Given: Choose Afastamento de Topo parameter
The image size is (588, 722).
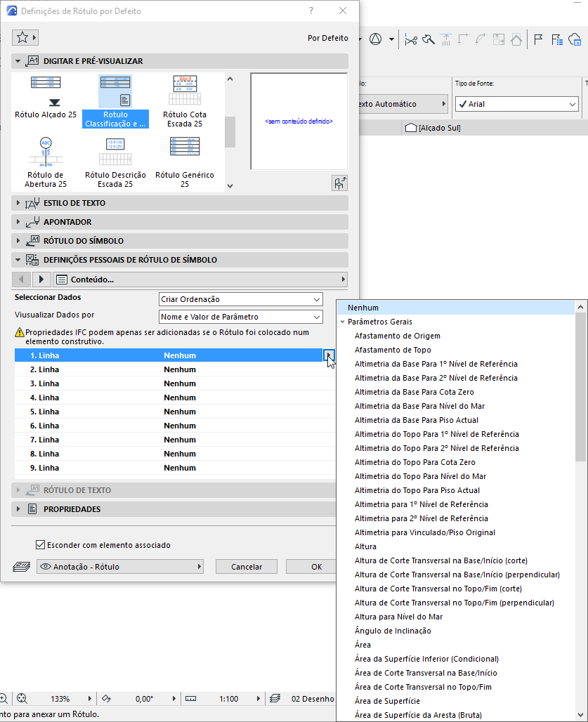Looking at the screenshot, I should tap(393, 350).
